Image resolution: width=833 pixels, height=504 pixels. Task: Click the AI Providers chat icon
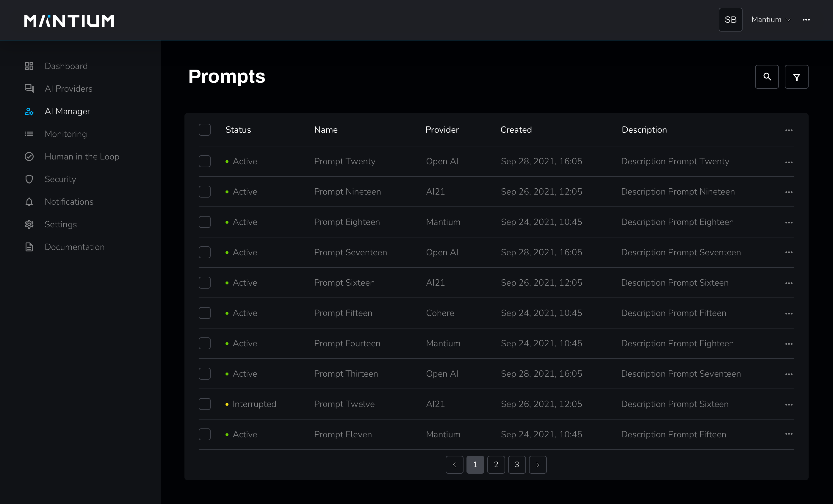point(29,89)
